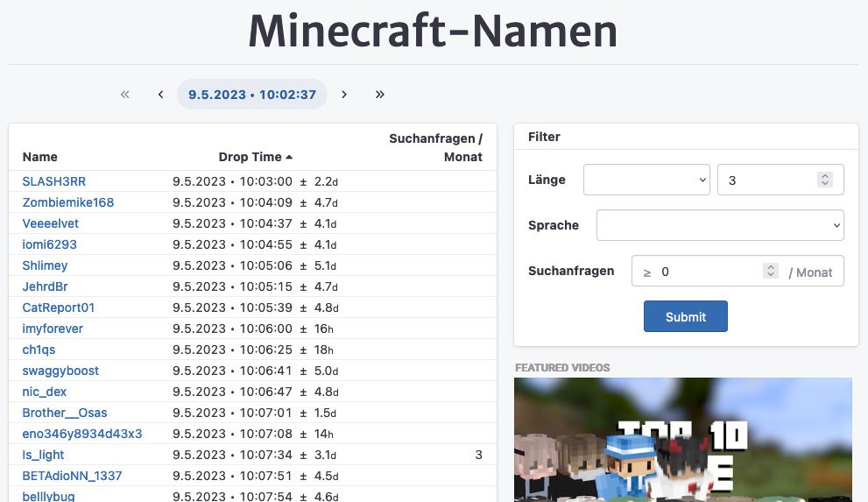Click the Suchanfragen / Monat column header
The image size is (868, 502).
[435, 148]
